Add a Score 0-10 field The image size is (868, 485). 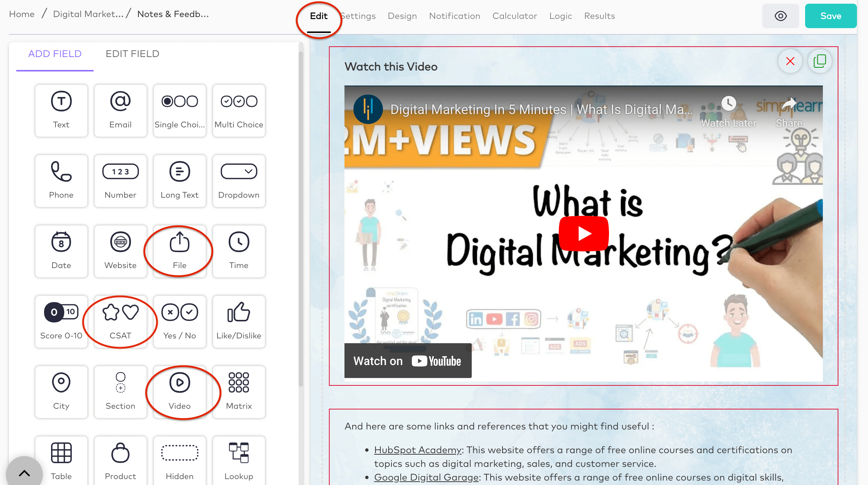click(61, 321)
